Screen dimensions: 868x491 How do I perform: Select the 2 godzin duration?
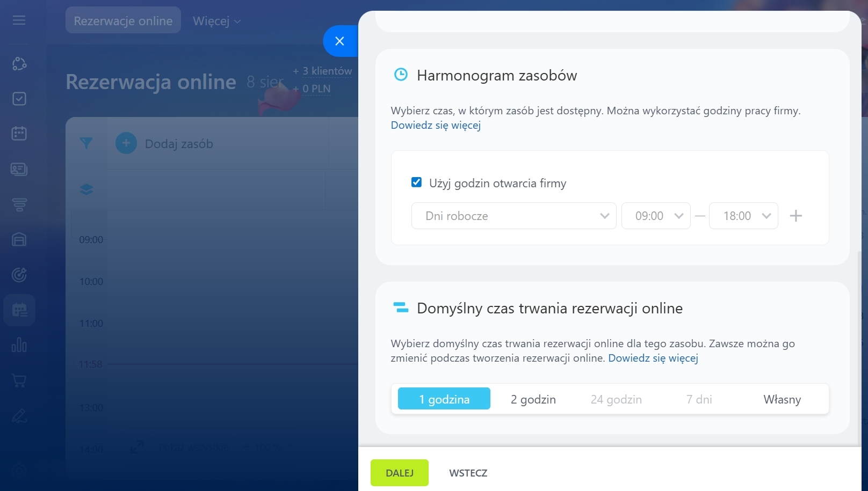tap(533, 399)
